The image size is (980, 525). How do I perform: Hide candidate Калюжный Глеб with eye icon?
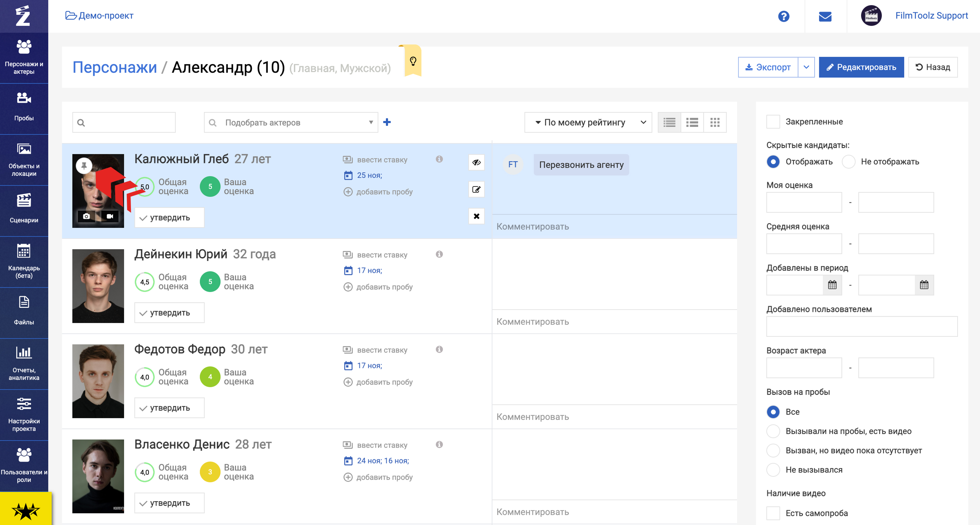476,163
